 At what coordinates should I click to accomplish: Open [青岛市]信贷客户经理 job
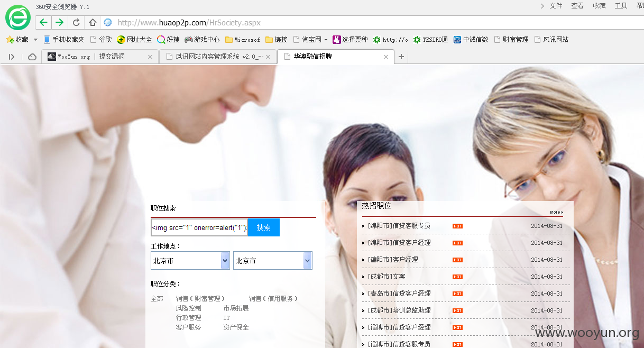[x=399, y=294]
